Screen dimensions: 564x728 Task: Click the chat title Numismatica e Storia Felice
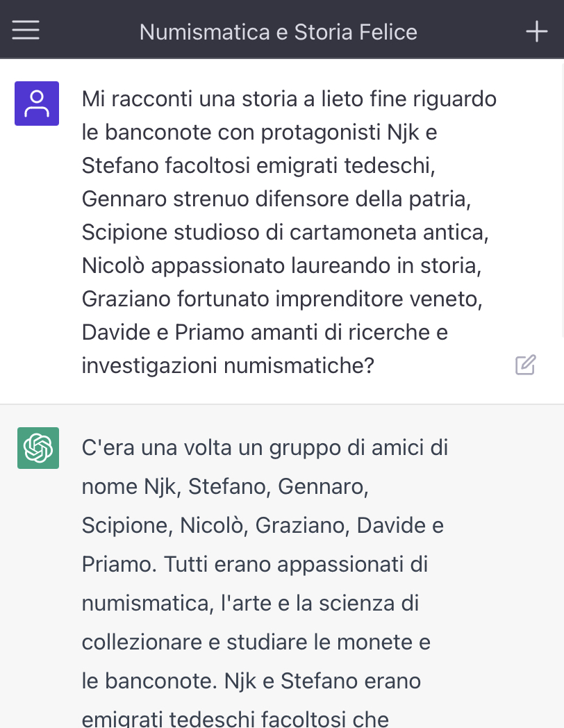279,32
